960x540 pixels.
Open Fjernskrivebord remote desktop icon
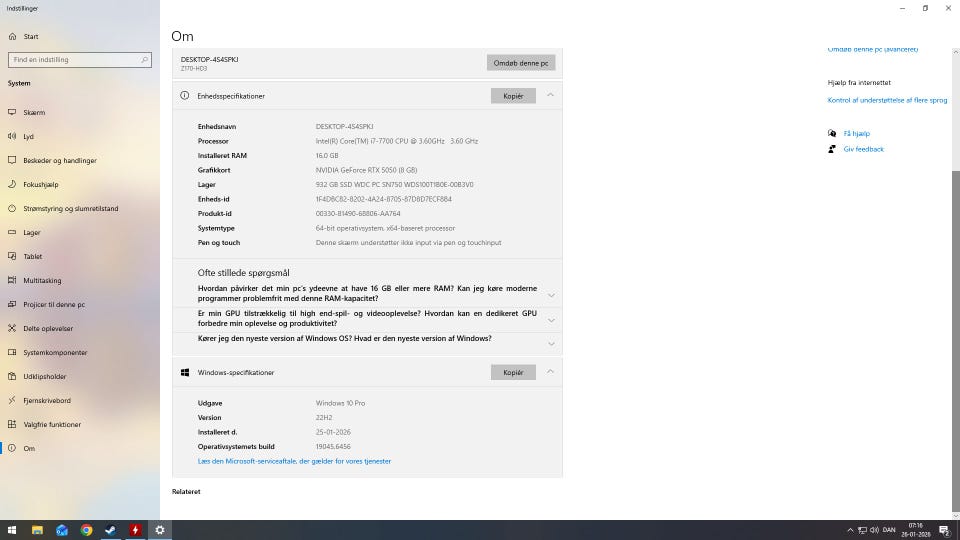coord(12,400)
